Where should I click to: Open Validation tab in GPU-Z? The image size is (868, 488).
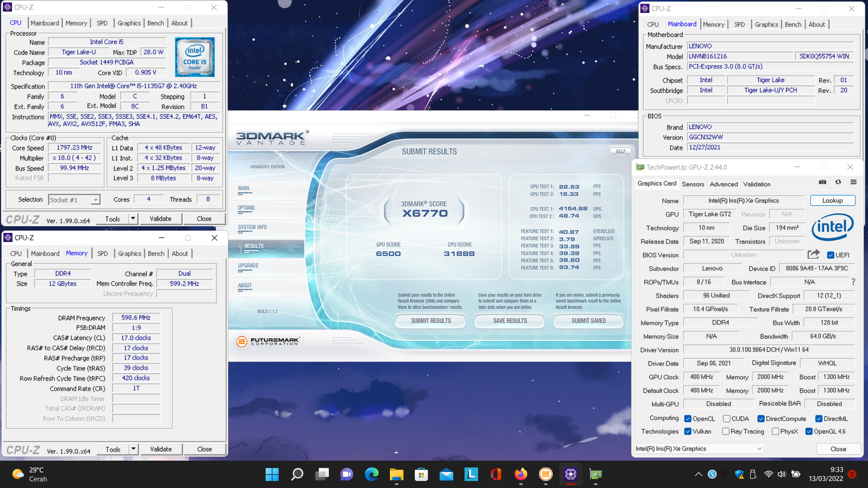click(x=756, y=184)
